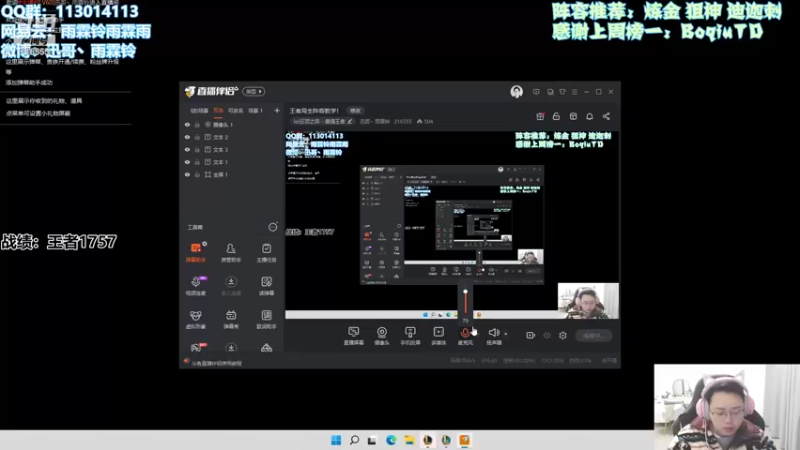Click the recording camera icon in bottom bar
Viewport: 800px width, 450px height.
pyautogui.click(x=531, y=335)
